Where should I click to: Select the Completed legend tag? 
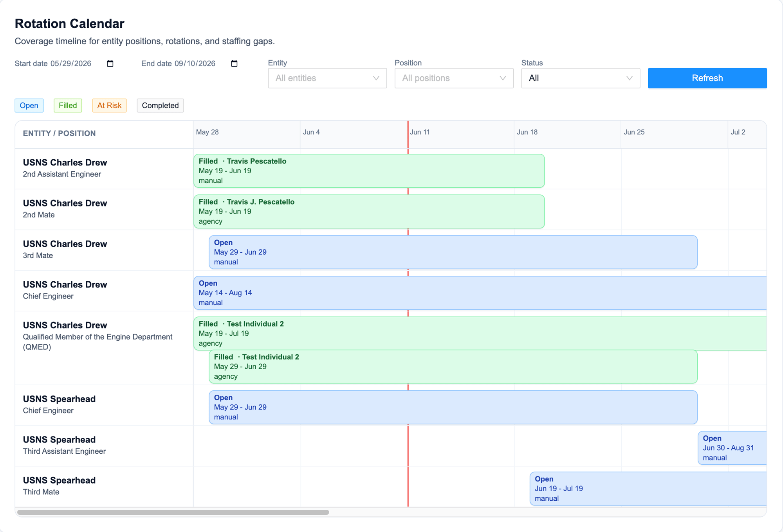pyautogui.click(x=160, y=106)
